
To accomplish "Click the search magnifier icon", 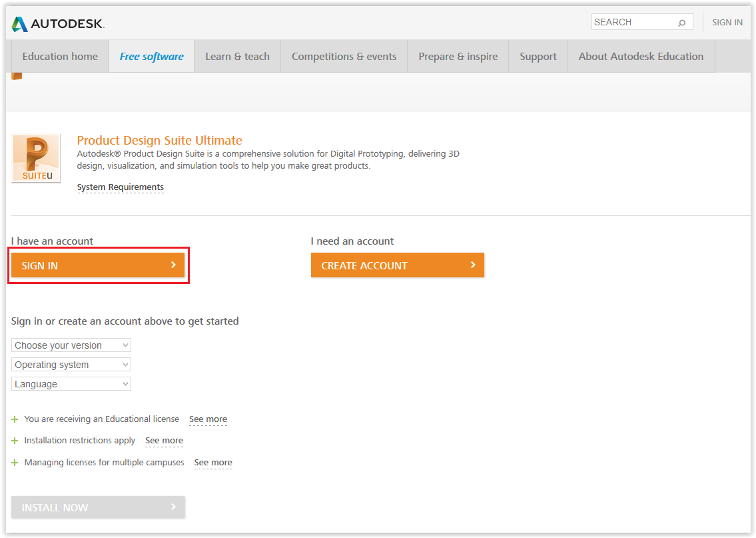I will pos(682,23).
